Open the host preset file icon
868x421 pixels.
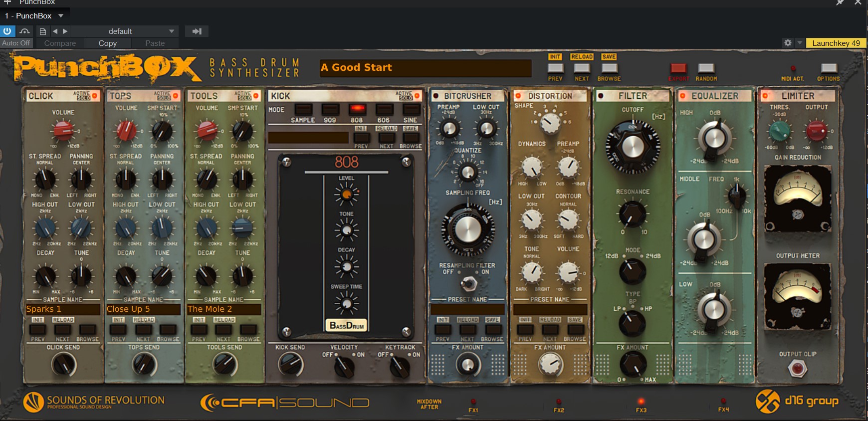43,31
